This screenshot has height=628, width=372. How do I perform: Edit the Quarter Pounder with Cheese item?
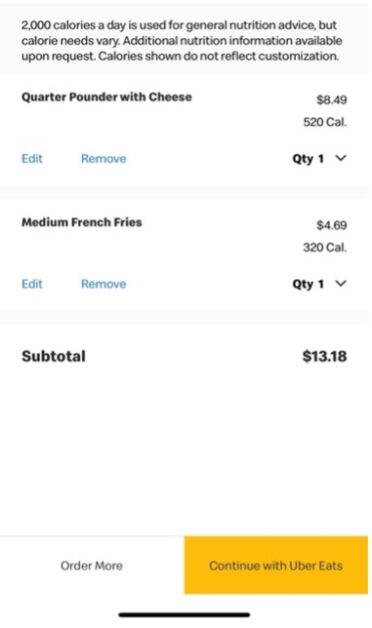(32, 159)
